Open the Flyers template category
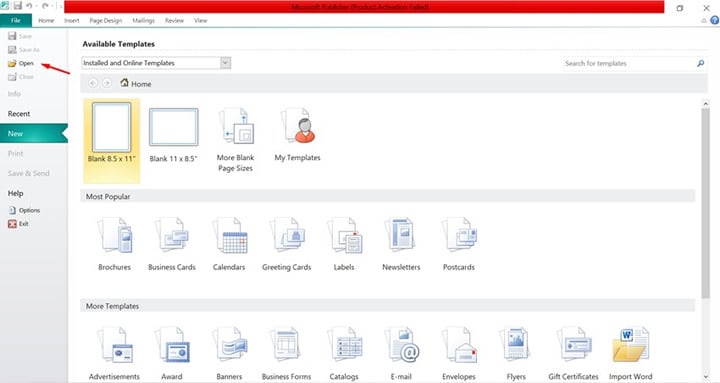 pyautogui.click(x=516, y=354)
